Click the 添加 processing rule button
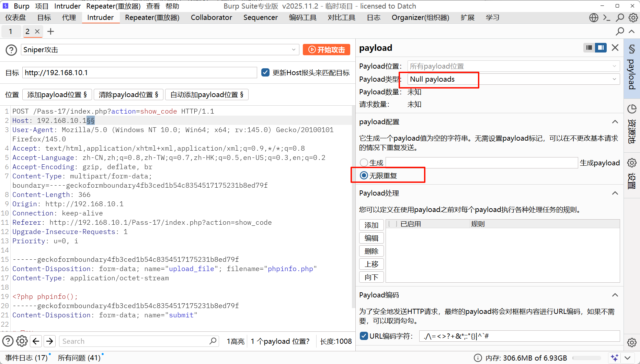 (372, 225)
